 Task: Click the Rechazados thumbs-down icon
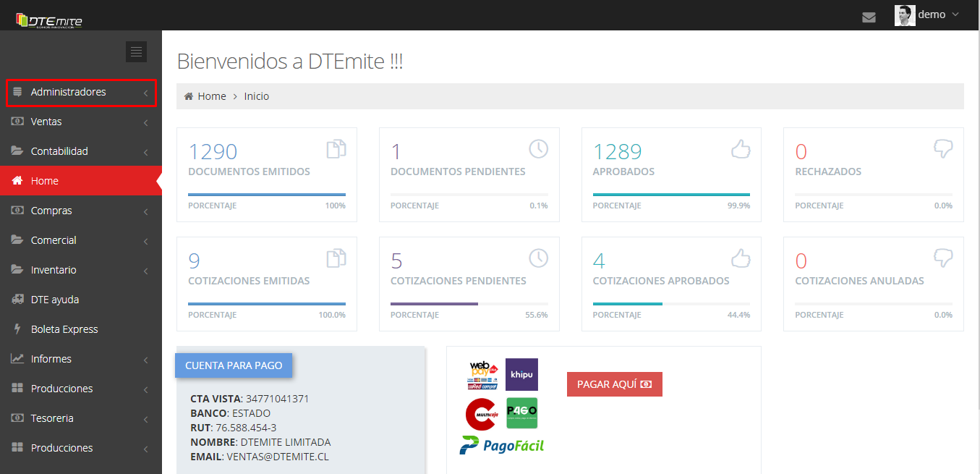tap(943, 148)
